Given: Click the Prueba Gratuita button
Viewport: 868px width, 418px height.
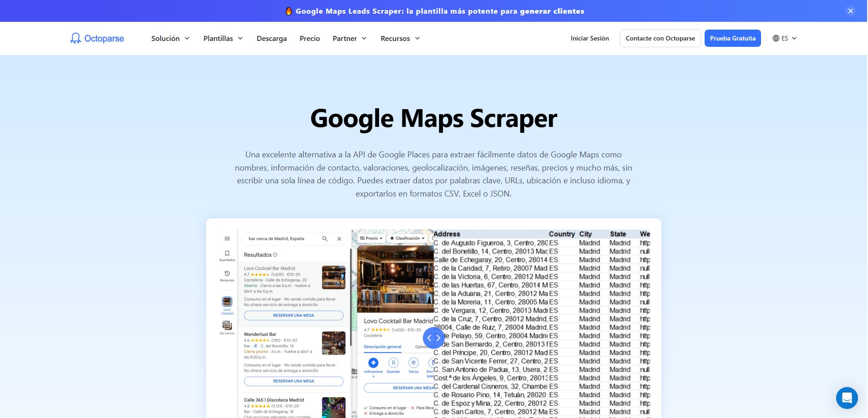Looking at the screenshot, I should (x=732, y=38).
